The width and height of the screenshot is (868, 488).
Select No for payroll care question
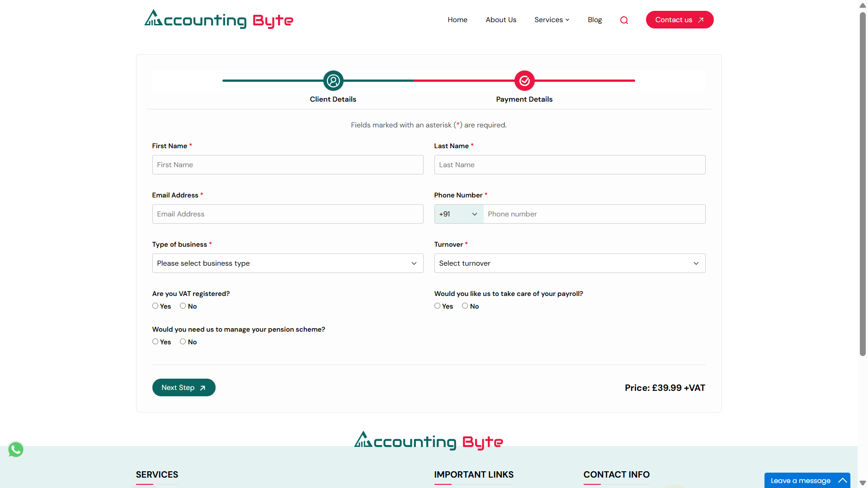(465, 305)
